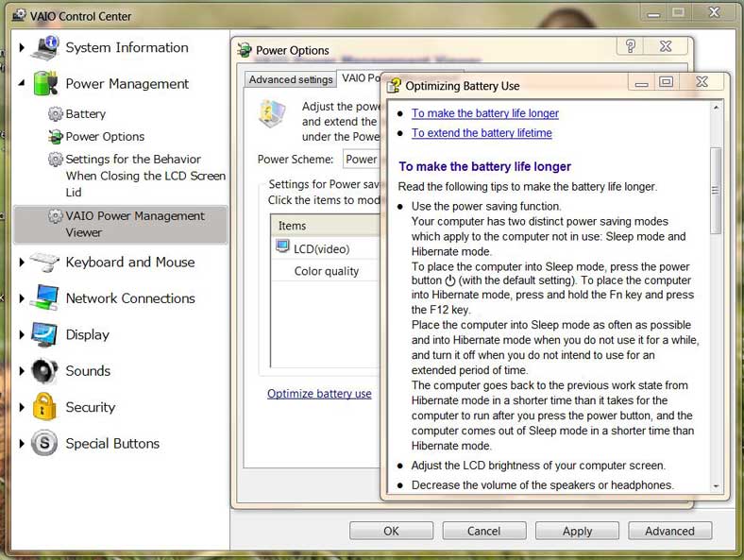Minimize the Optimizing Battery Use window
Screen dimensions: 744x560
[641, 81]
